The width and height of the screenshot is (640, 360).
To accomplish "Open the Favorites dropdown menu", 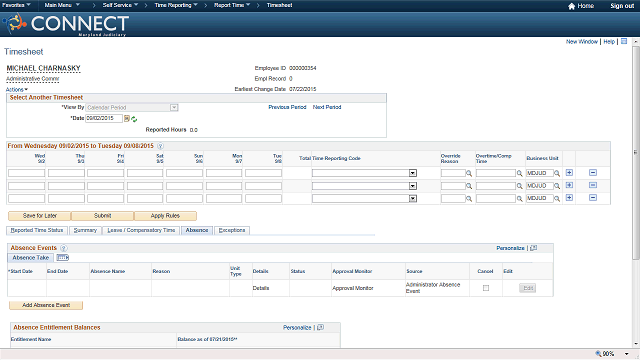I will 16,5.
